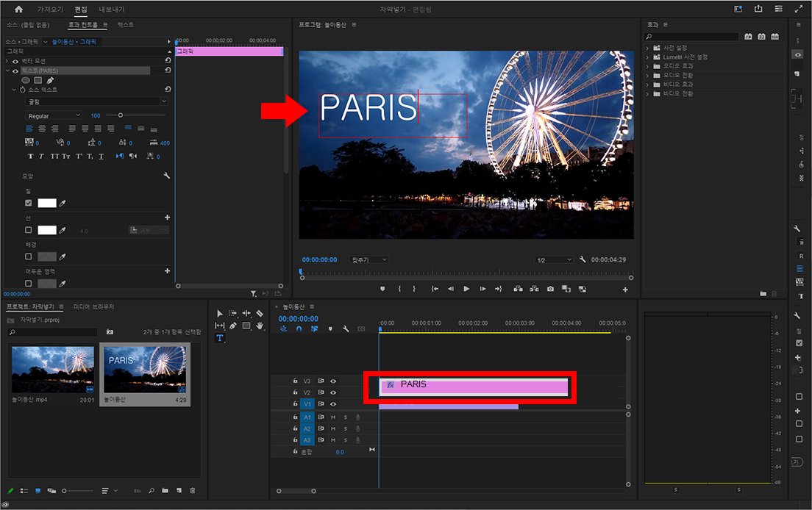Image resolution: width=812 pixels, height=510 pixels.
Task: Click the Export Frame camera icon
Action: point(550,290)
